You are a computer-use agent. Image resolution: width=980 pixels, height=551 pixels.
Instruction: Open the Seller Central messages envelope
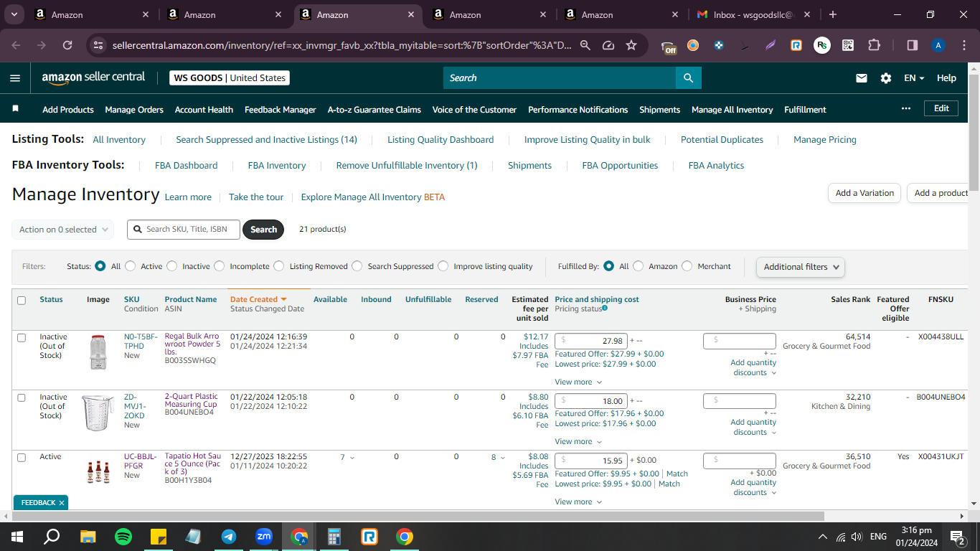coord(862,78)
